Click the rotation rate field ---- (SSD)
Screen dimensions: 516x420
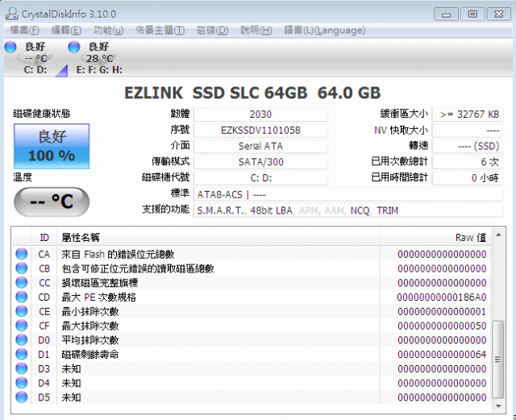pyautogui.click(x=468, y=146)
